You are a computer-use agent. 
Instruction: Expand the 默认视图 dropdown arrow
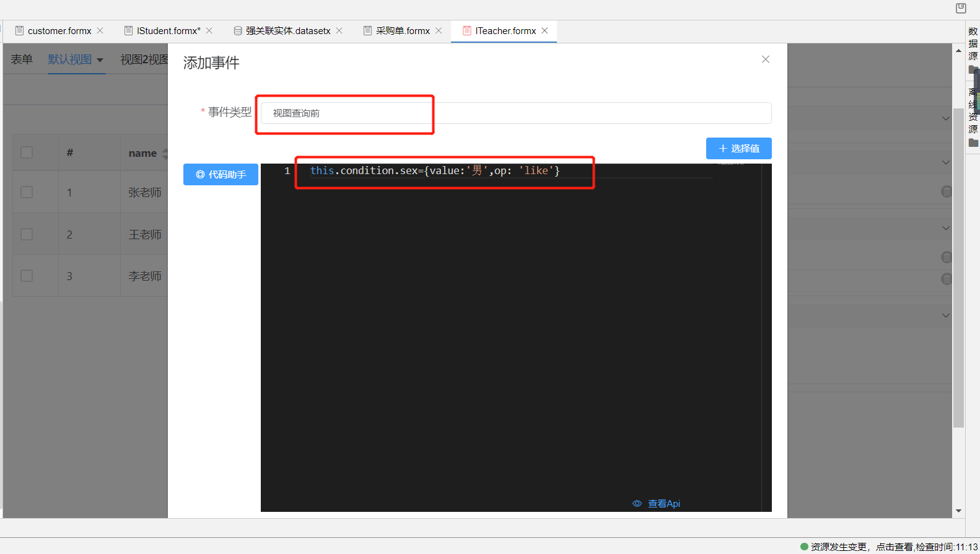[100, 60]
